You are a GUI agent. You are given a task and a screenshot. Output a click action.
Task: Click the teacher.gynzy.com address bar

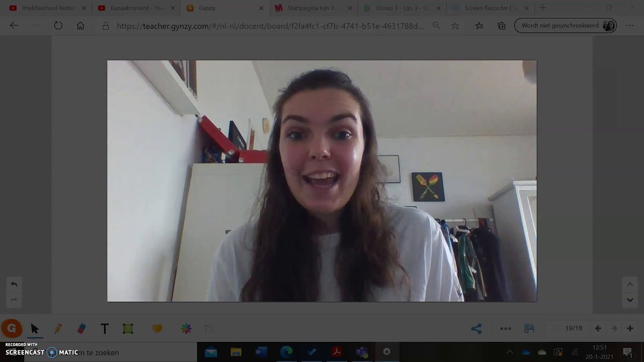tap(270, 26)
